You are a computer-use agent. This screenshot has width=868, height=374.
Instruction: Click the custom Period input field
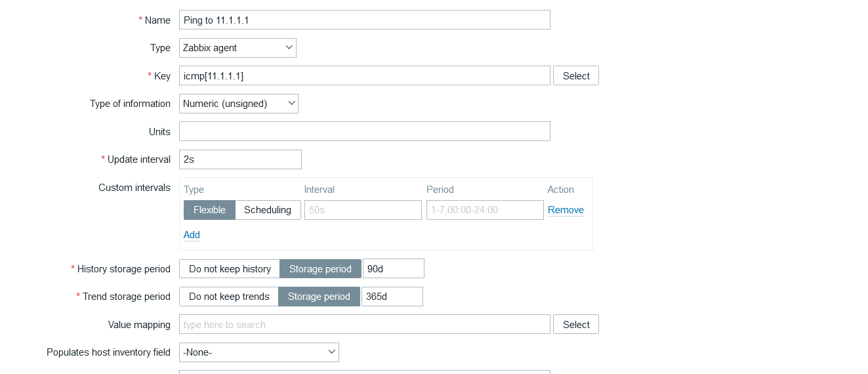(485, 210)
